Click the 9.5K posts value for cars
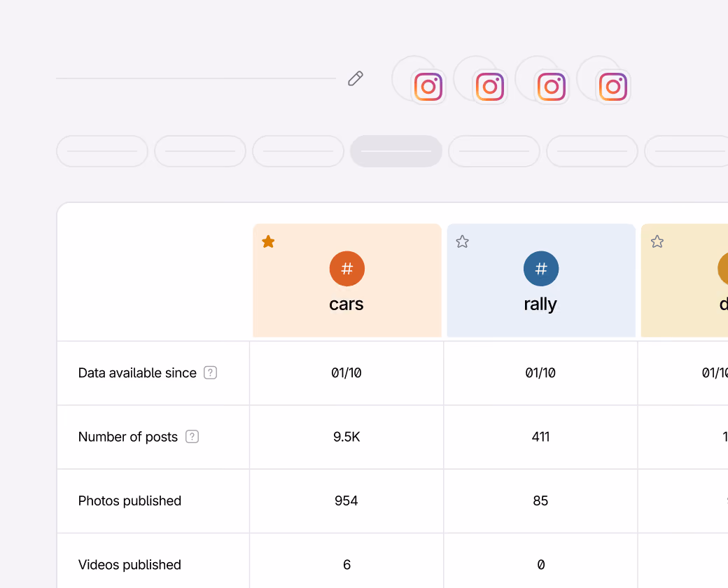This screenshot has height=588, width=728. coord(346,437)
